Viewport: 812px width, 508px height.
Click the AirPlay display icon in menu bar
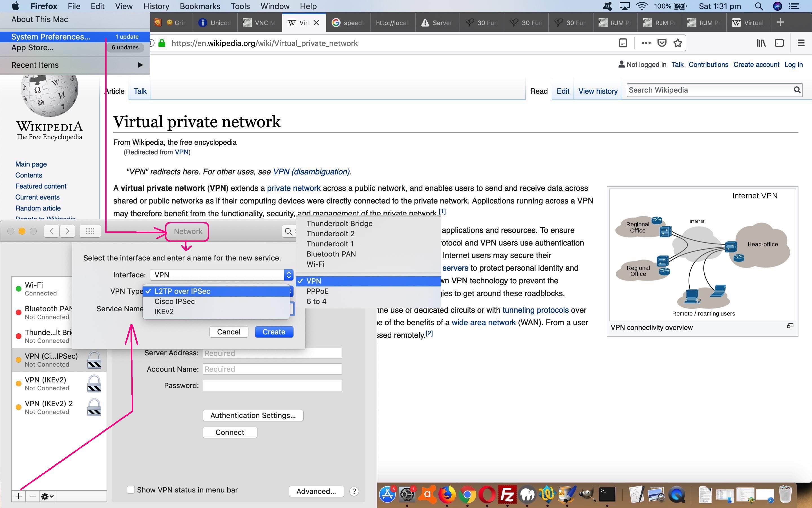[625, 6]
